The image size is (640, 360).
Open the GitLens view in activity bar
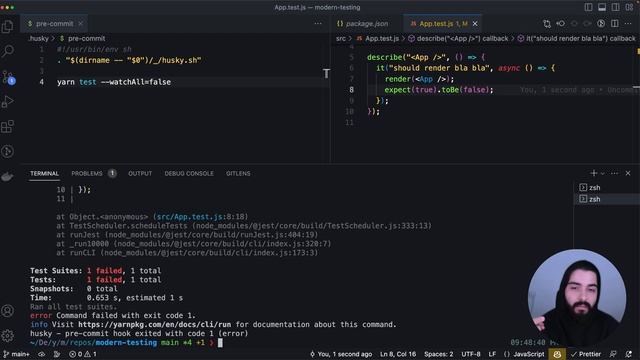pos(7,151)
